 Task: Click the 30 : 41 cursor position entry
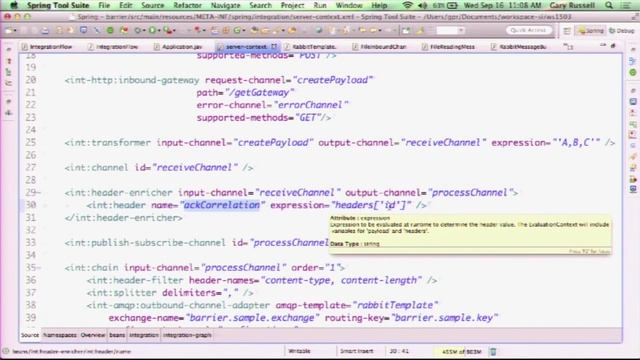399,351
